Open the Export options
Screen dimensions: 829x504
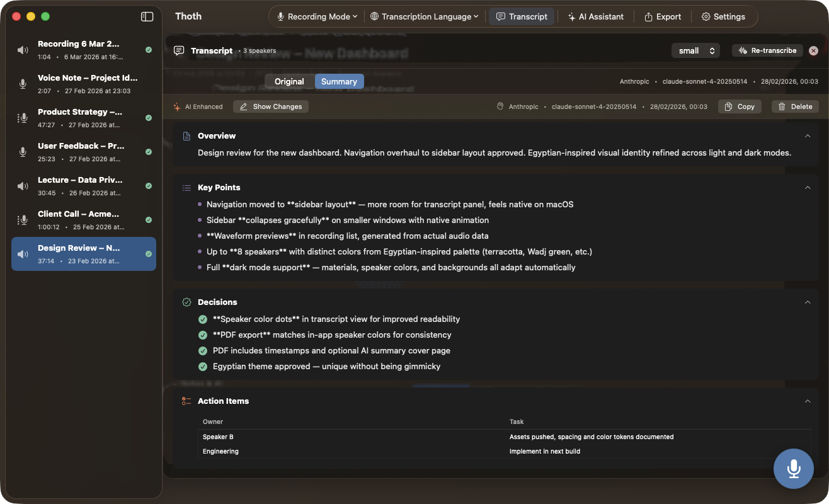point(662,17)
